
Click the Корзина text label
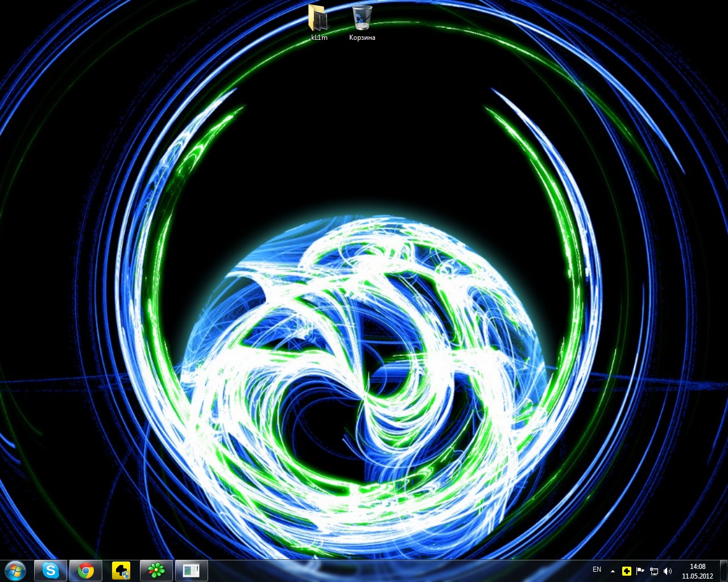point(362,38)
